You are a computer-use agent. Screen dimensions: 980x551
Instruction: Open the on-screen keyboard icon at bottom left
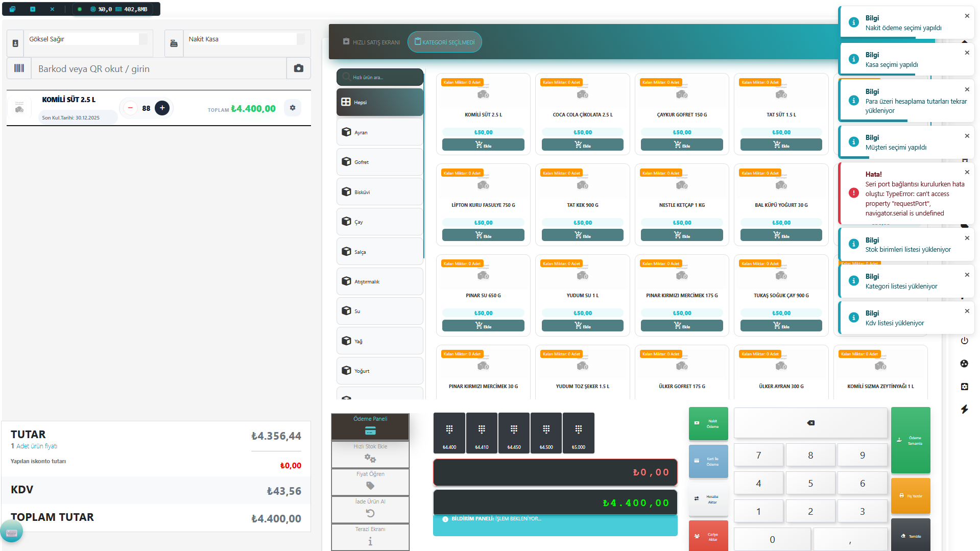(x=11, y=531)
